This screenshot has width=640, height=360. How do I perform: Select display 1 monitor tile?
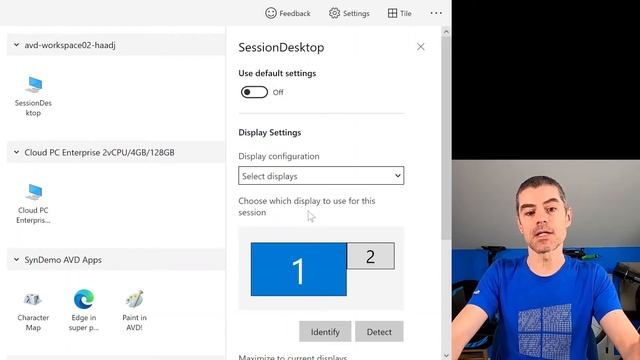[x=299, y=269]
